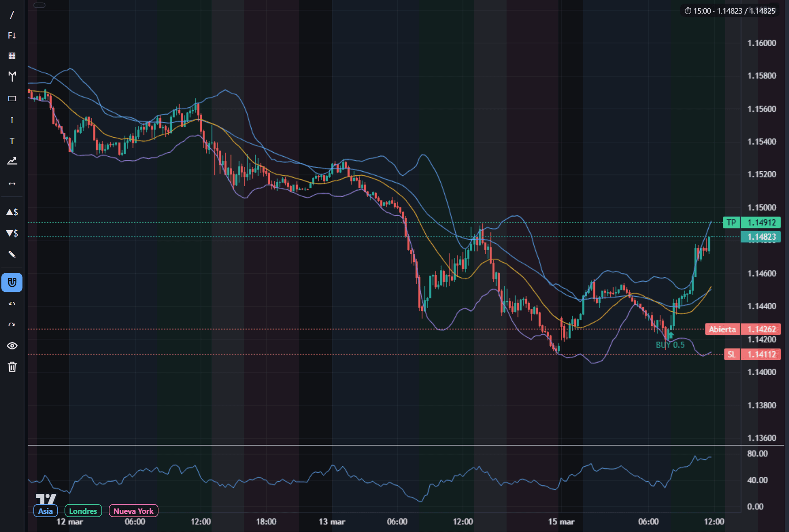Image resolution: width=789 pixels, height=532 pixels.
Task: Click the SL stop-loss label
Action: (732, 354)
